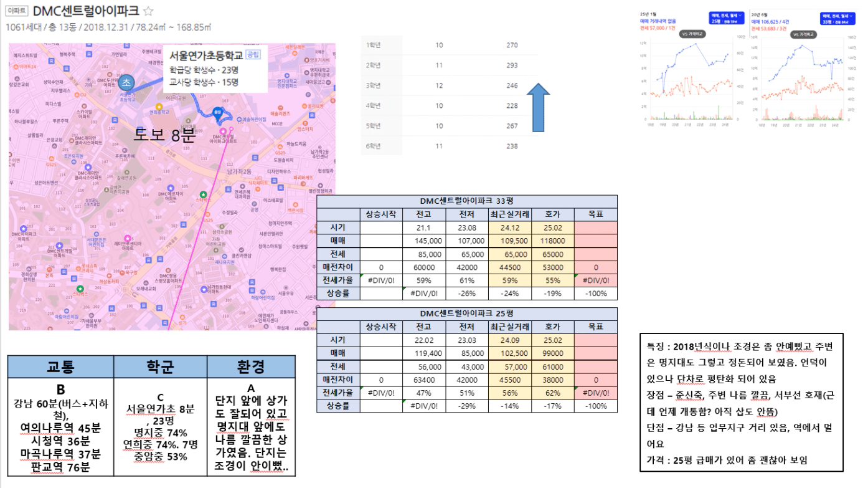Click the 118000 asking price cell
868x488 pixels.
pos(552,241)
